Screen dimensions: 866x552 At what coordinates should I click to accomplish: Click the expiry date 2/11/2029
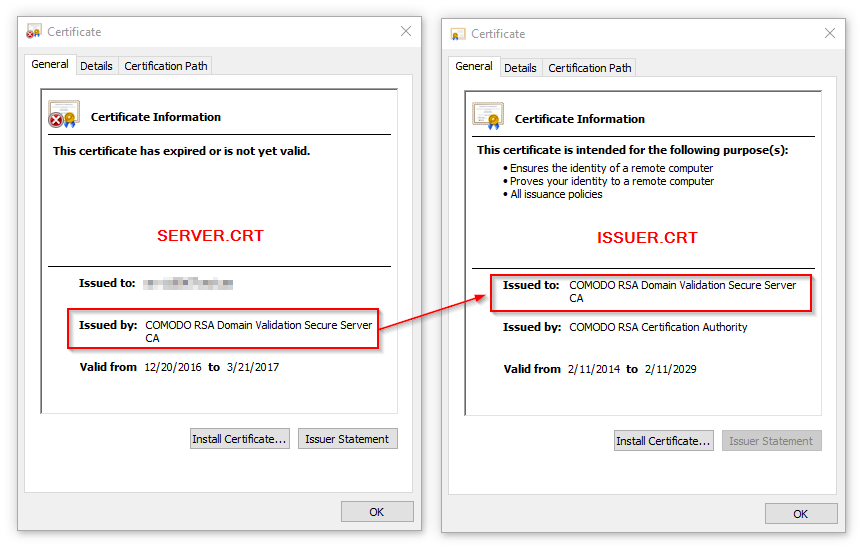(670, 369)
